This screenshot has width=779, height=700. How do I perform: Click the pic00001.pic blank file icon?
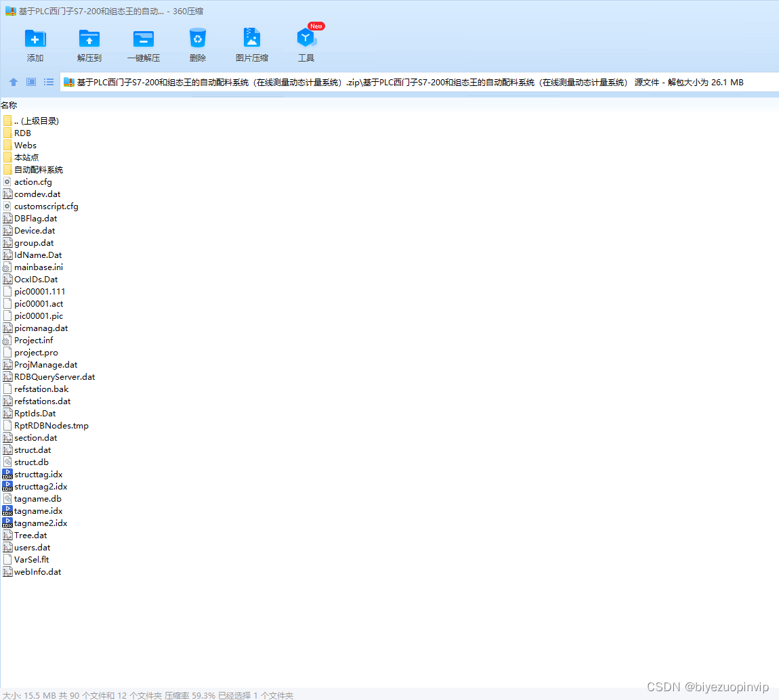[7, 315]
